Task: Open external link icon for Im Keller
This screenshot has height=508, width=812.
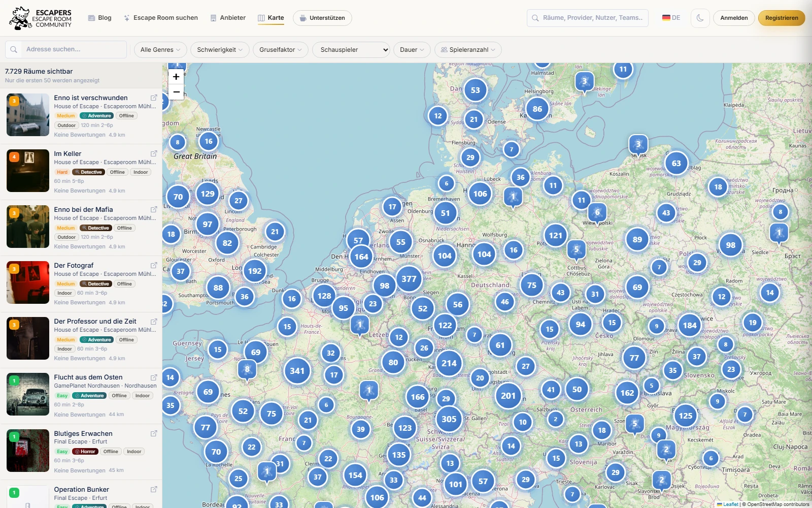Action: tap(154, 153)
